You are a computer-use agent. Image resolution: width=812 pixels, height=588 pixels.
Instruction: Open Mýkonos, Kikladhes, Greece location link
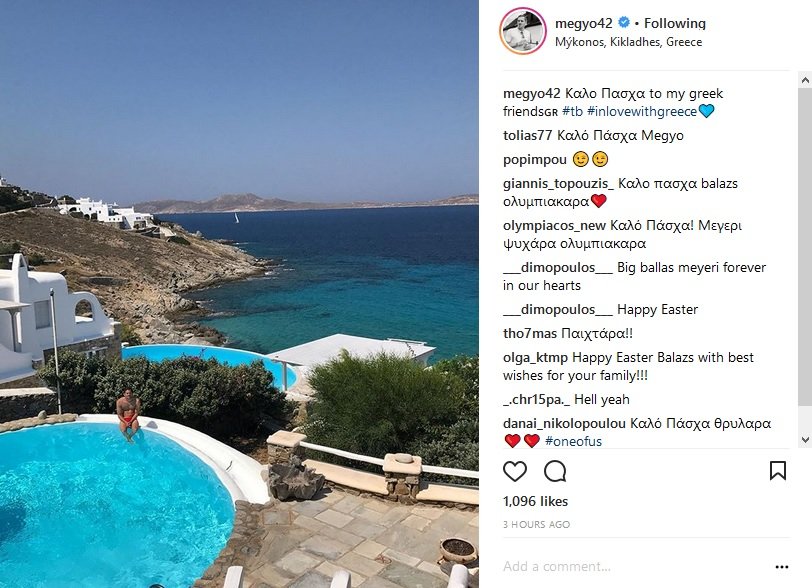coord(628,42)
